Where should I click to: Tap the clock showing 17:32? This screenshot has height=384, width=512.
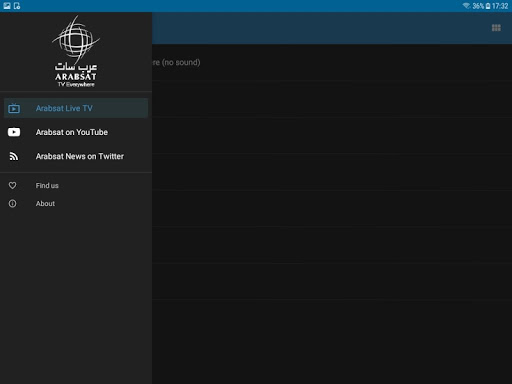(500, 6)
